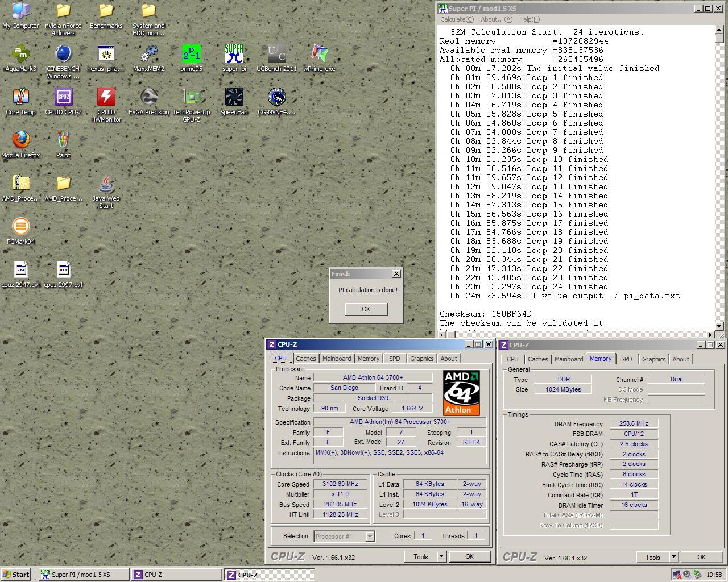
Task: Open nVidia nForce 4 drivers folder
Action: coord(63,19)
